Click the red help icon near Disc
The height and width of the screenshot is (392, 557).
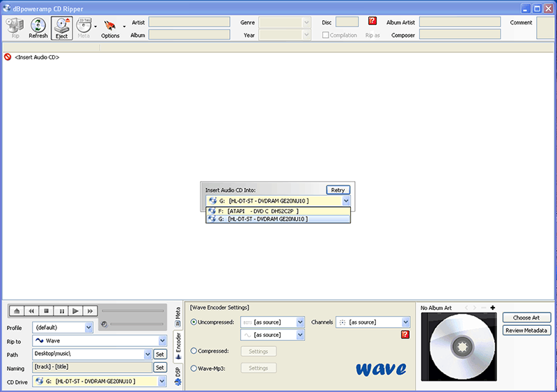372,21
